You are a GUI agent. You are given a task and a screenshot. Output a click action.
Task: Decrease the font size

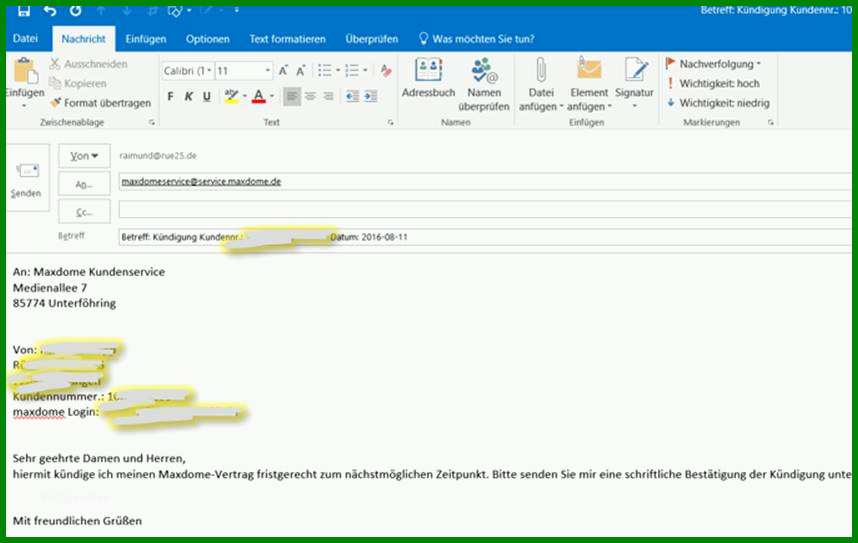[x=300, y=71]
